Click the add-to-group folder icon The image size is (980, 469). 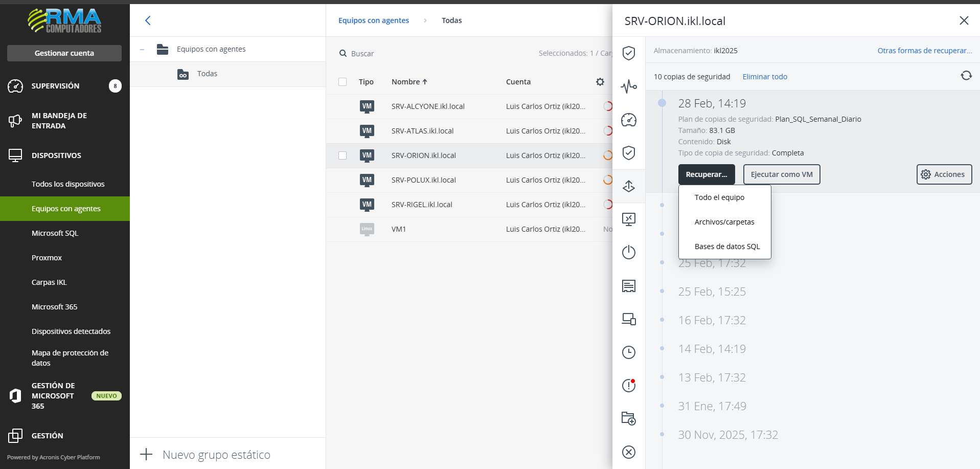click(x=628, y=418)
